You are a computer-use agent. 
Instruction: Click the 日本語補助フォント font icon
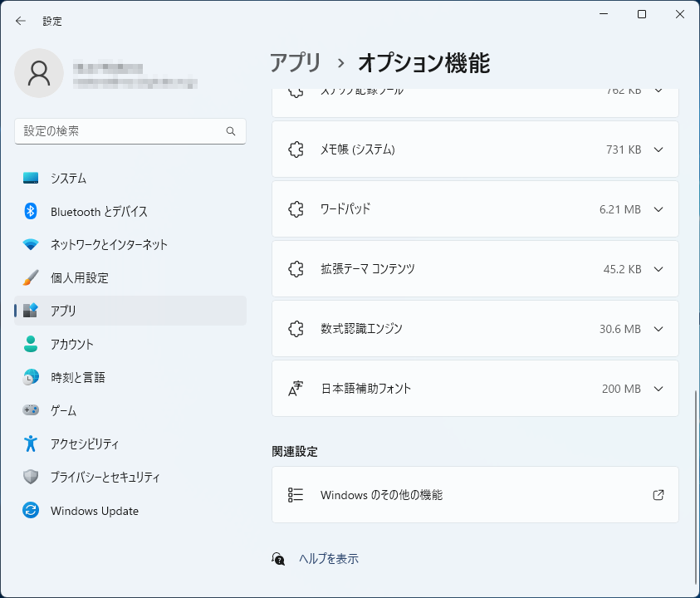coord(296,389)
